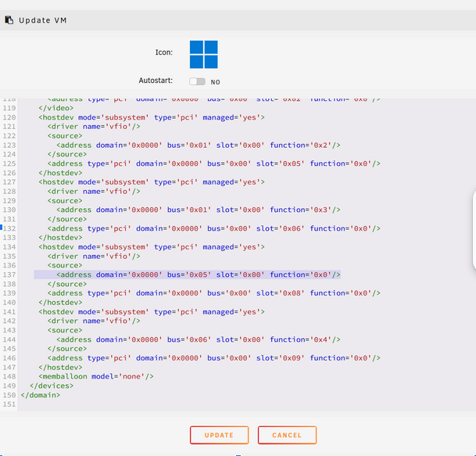Click line number 132 in the gutter
The height and width of the screenshot is (456, 476).
point(9,228)
